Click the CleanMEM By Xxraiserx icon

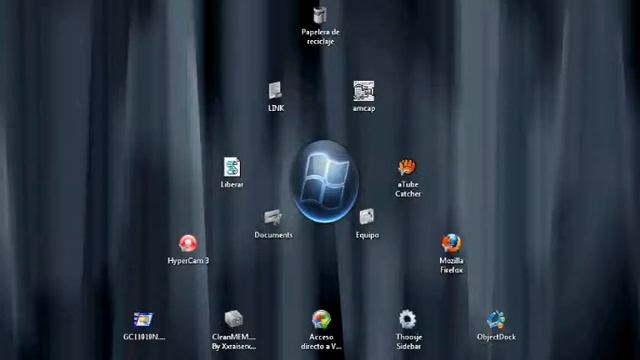tap(233, 319)
